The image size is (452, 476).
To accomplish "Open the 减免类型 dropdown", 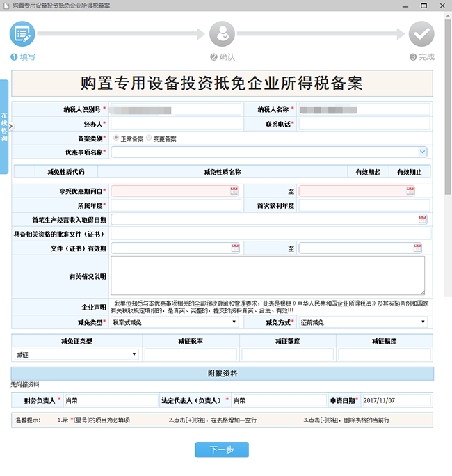I will (x=234, y=322).
